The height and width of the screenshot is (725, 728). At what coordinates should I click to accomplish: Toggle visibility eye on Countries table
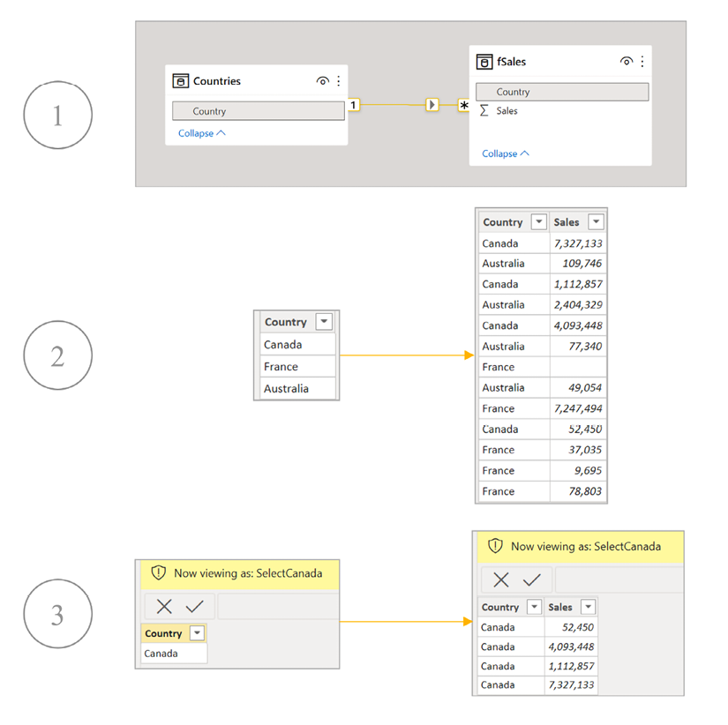pos(323,81)
